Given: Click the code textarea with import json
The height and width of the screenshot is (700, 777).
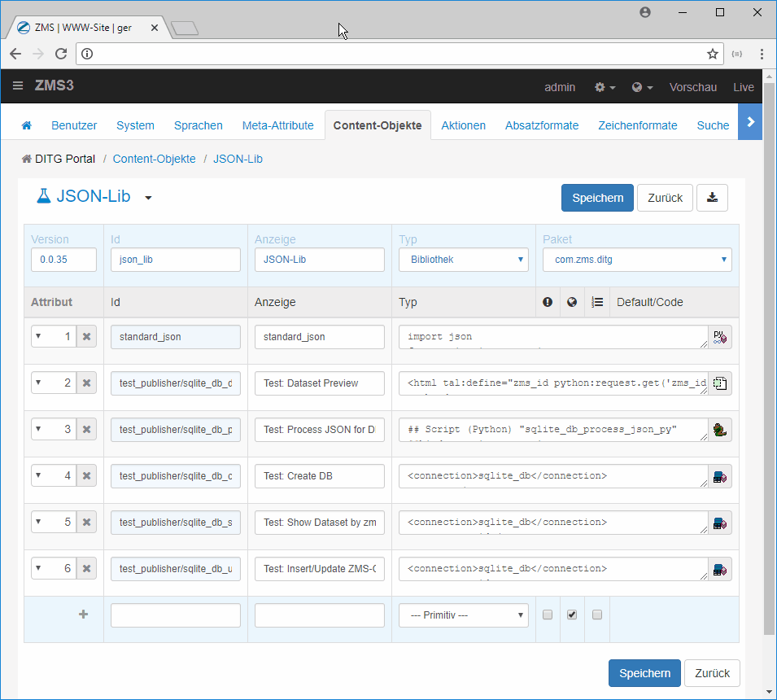Looking at the screenshot, I should coord(553,337).
